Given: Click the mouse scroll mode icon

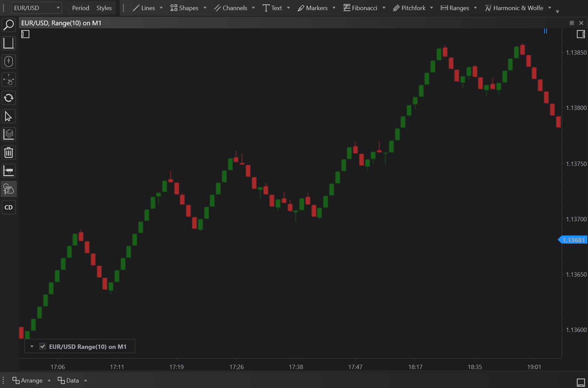Looking at the screenshot, I should click(8, 61).
